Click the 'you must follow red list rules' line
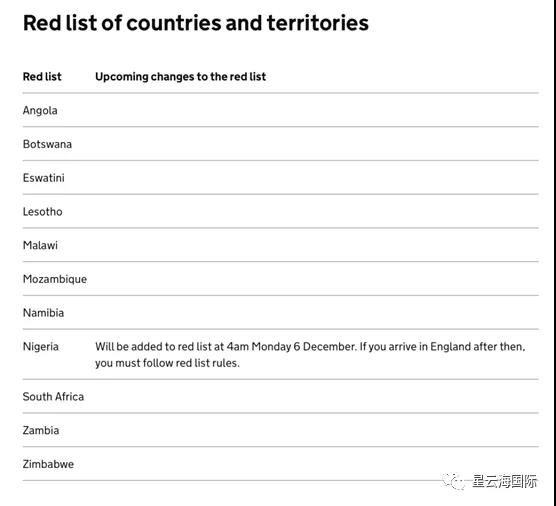This screenshot has width=556, height=506. tap(167, 363)
